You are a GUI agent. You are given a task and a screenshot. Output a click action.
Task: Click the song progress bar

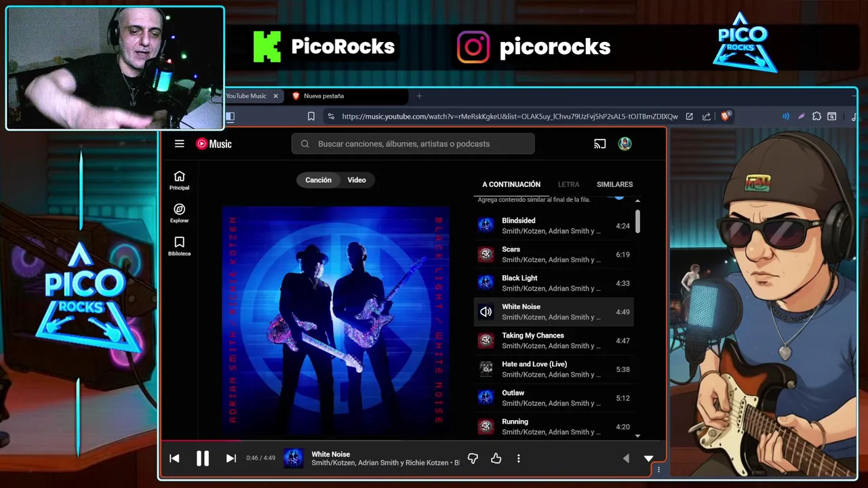(x=414, y=441)
